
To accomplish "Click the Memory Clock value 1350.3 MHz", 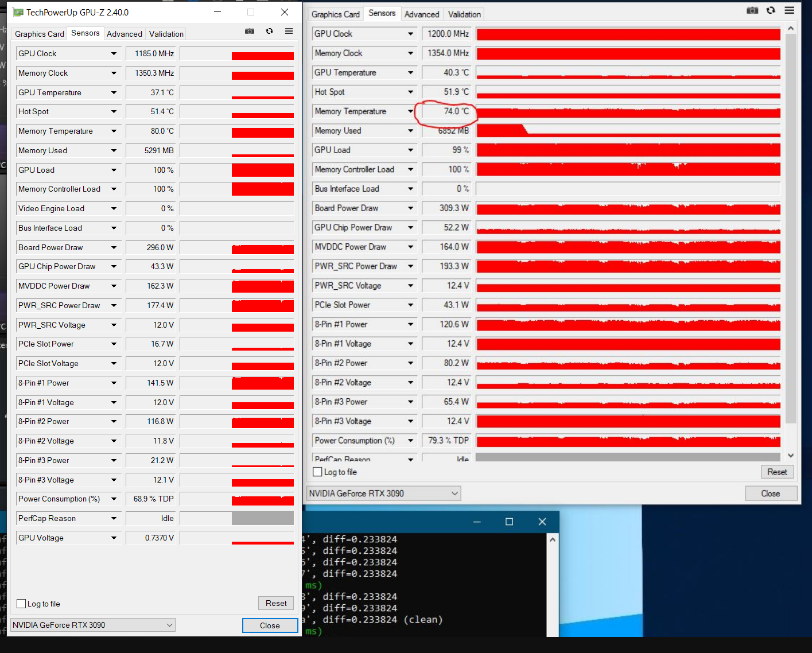I will click(x=151, y=73).
